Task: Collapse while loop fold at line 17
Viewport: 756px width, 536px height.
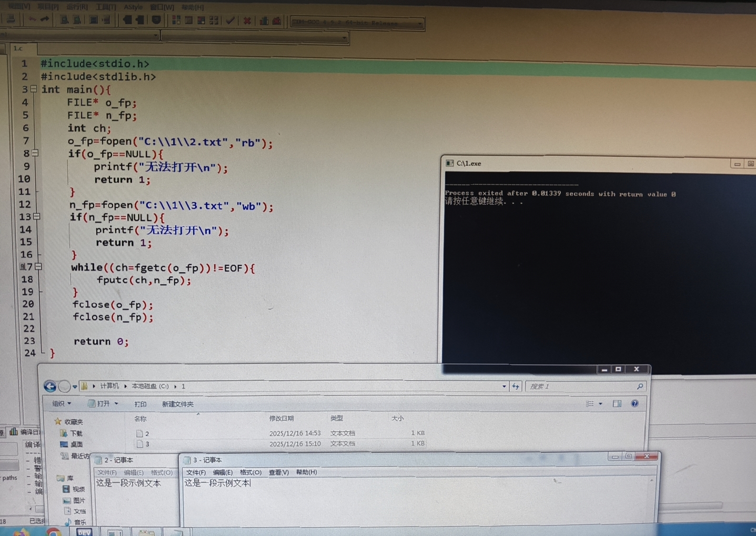Action: tap(38, 267)
